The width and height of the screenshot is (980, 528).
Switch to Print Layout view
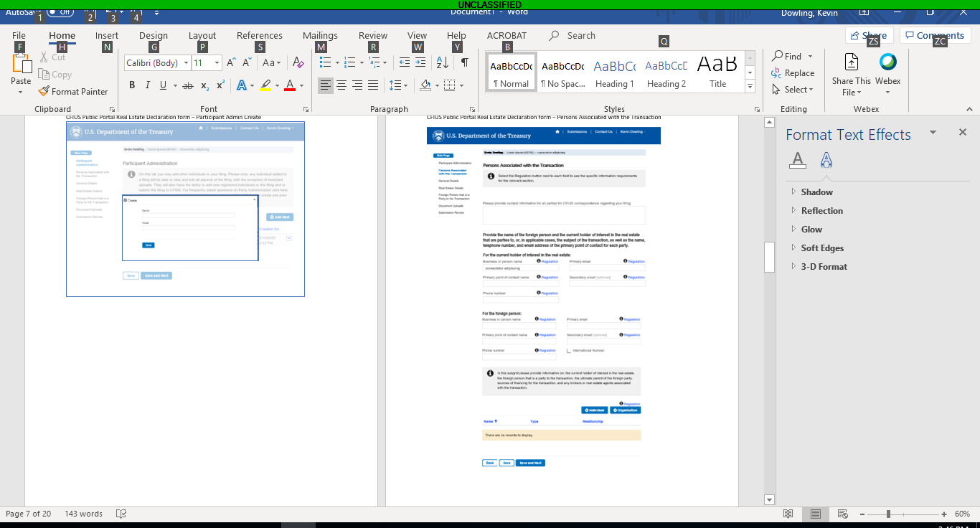click(x=816, y=514)
